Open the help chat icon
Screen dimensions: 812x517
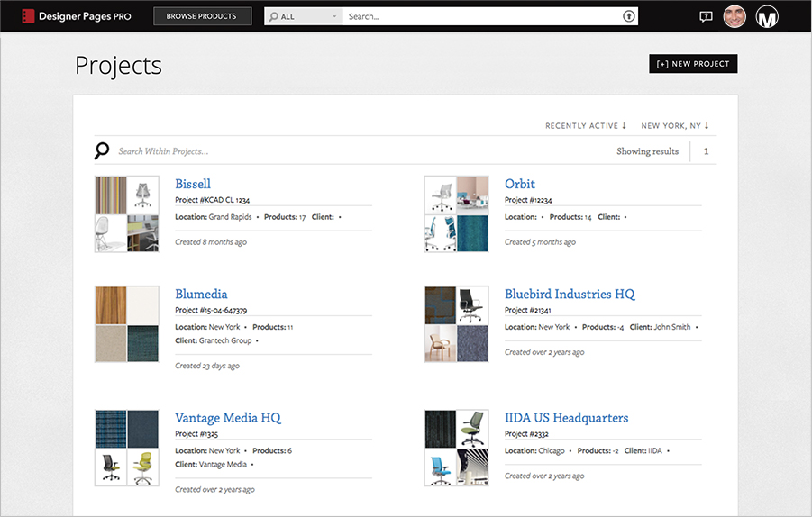(x=706, y=16)
